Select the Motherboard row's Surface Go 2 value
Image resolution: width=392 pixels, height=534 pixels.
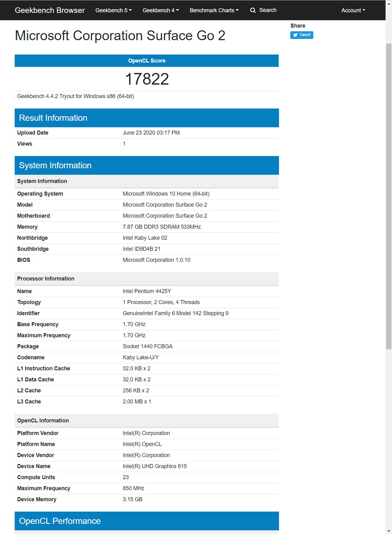pos(165,216)
